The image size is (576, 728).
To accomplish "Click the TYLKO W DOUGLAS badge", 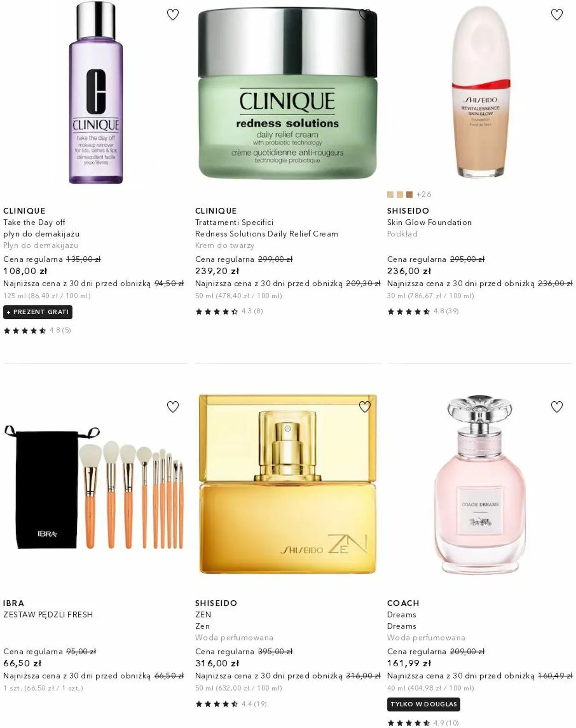I will click(423, 704).
